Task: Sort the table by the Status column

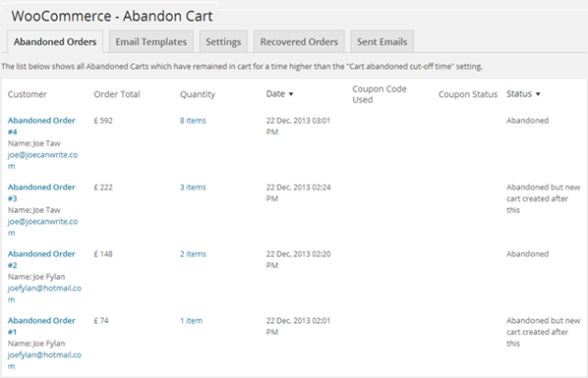Action: pyautogui.click(x=523, y=93)
